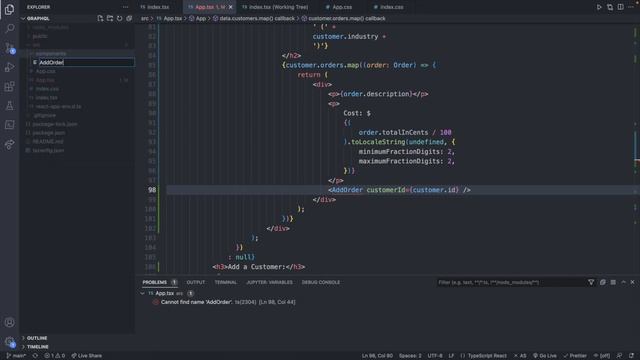Open the Jupyter: Variables panel tab

click(269, 282)
